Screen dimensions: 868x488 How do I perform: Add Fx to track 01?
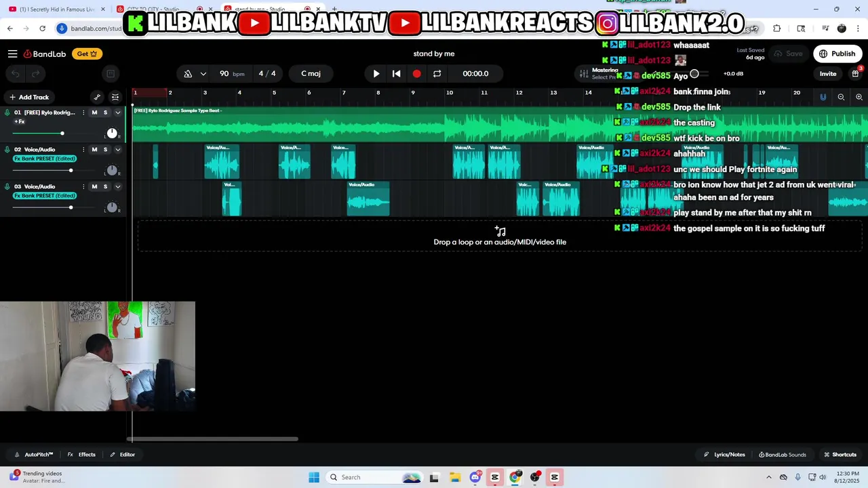20,121
